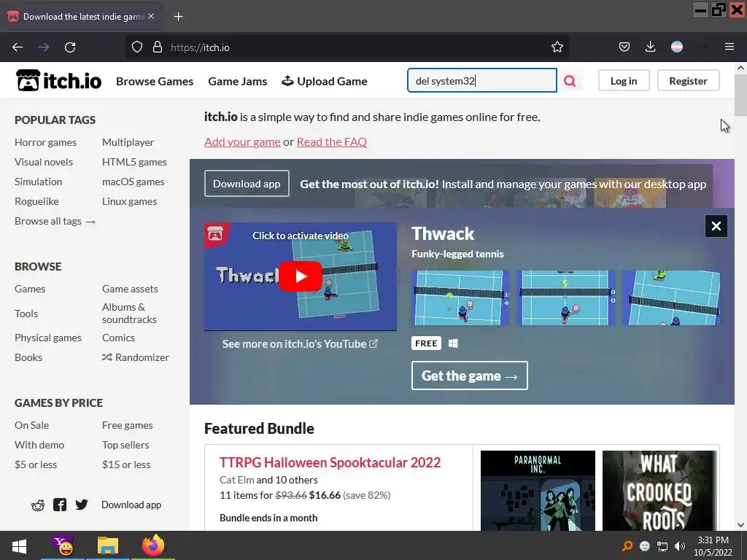747x560 pixels.
Task: Click the Firefox account avatar icon
Action: (677, 47)
